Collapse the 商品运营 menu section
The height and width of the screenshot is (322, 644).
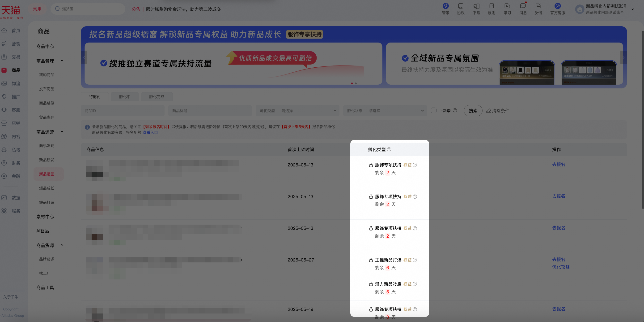62,132
